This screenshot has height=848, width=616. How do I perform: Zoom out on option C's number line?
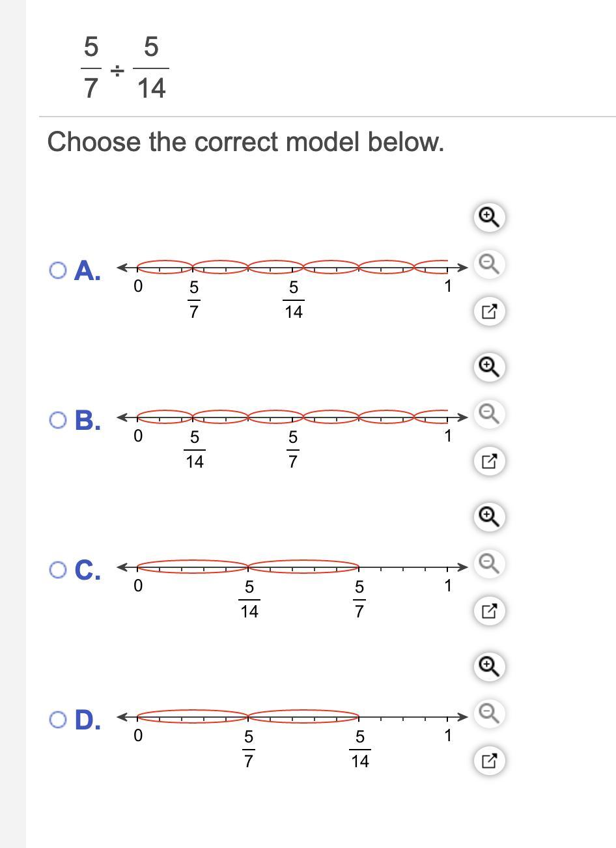pyautogui.click(x=489, y=563)
